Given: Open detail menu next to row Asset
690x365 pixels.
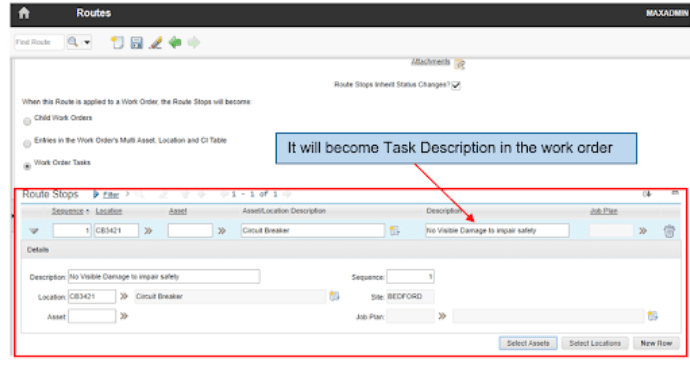Looking at the screenshot, I should (x=222, y=231).
